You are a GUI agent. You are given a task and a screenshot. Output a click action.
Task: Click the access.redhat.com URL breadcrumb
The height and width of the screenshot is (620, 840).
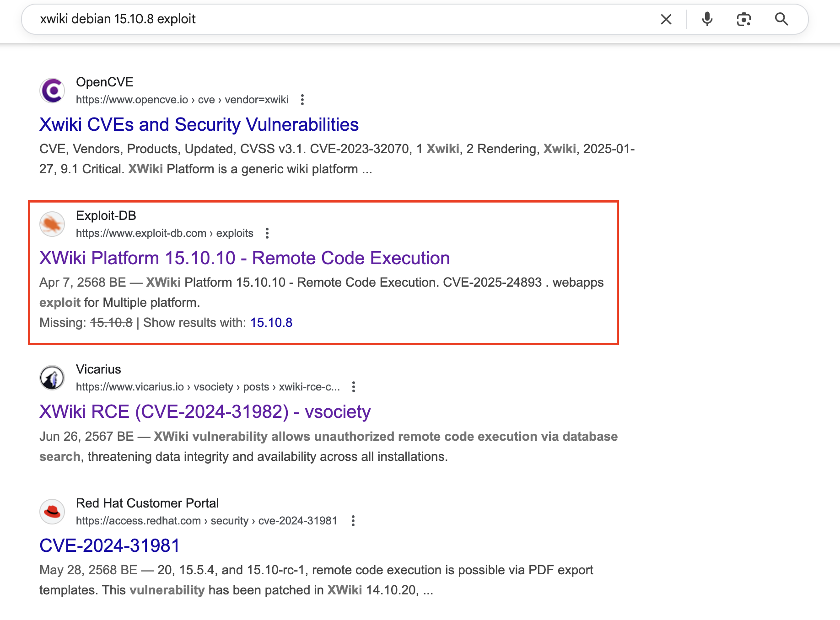(206, 521)
